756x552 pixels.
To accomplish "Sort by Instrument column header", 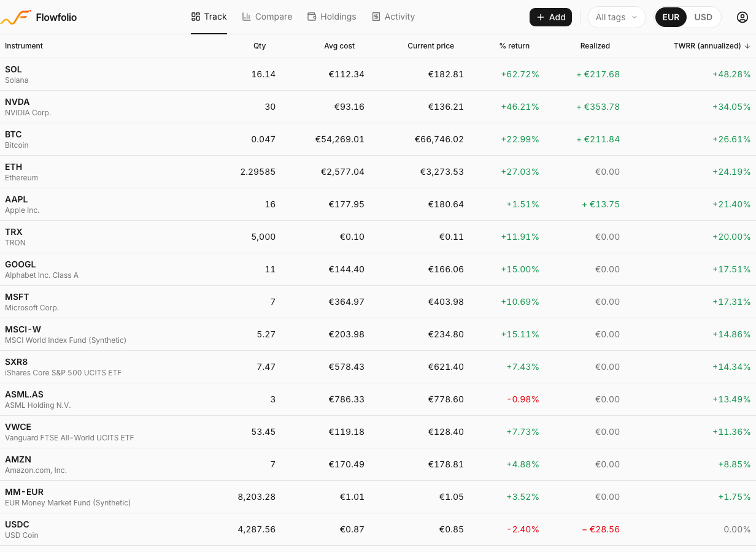I will pos(24,46).
